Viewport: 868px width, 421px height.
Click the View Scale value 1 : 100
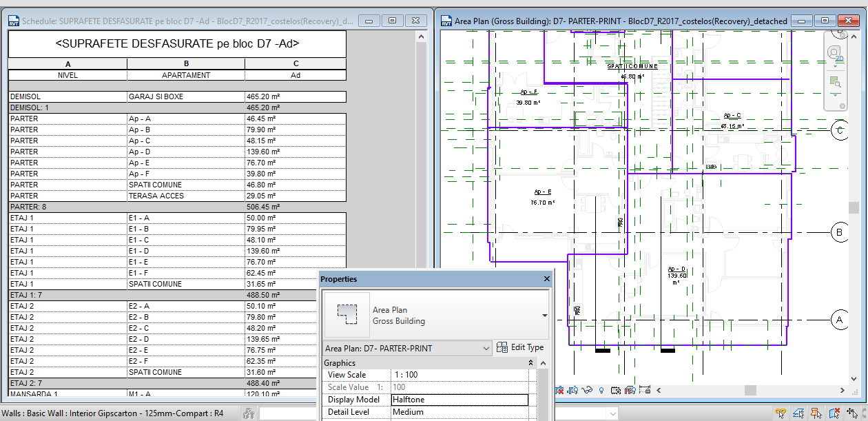point(459,375)
